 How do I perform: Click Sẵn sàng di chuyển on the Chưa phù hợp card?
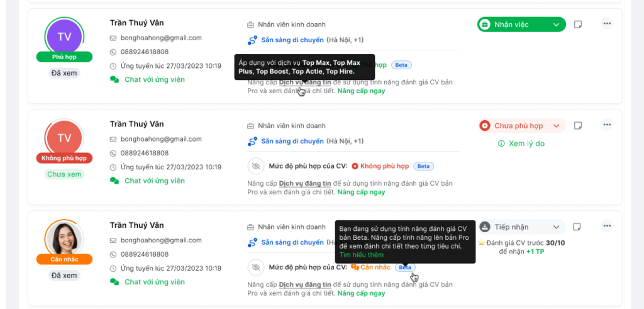[x=292, y=141]
